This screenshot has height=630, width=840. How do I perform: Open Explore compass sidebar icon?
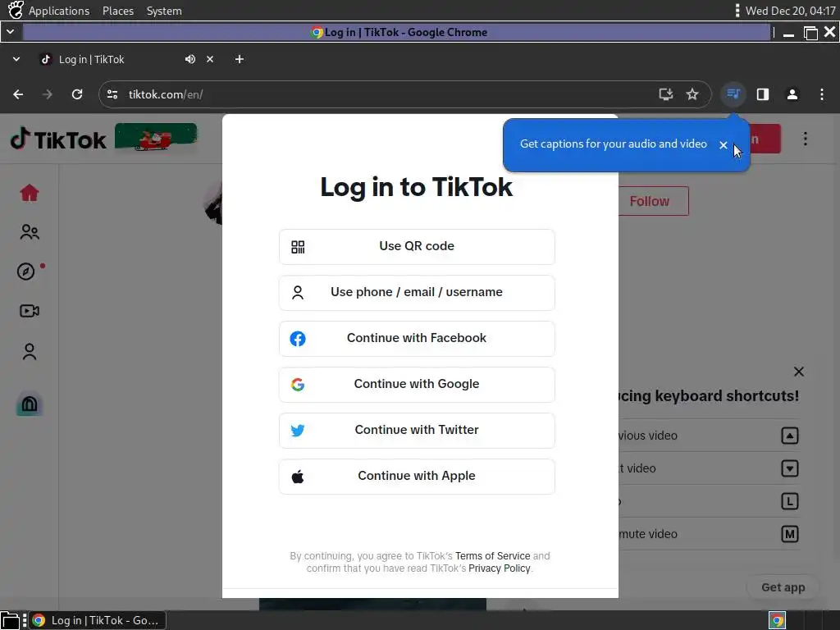pyautogui.click(x=25, y=272)
